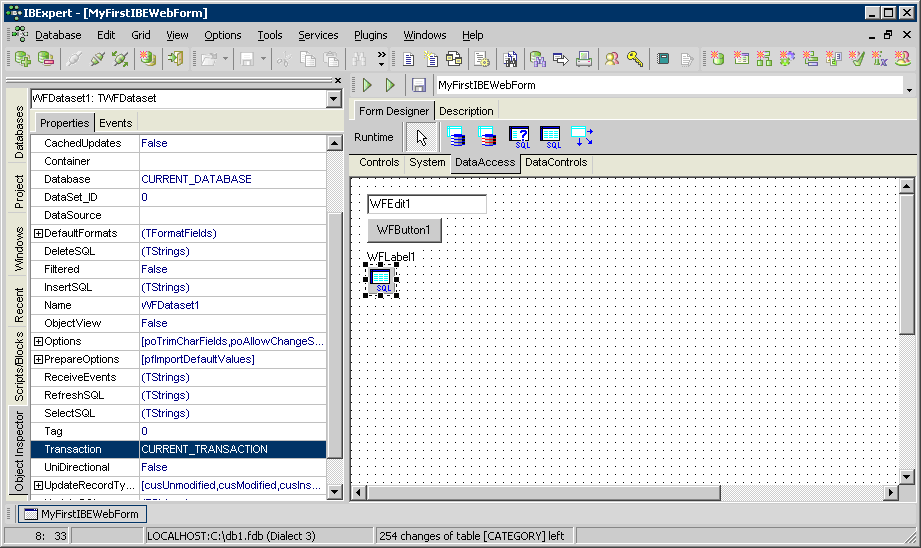
Task: Click the New Exception checkmark icon
Action: 856,59
